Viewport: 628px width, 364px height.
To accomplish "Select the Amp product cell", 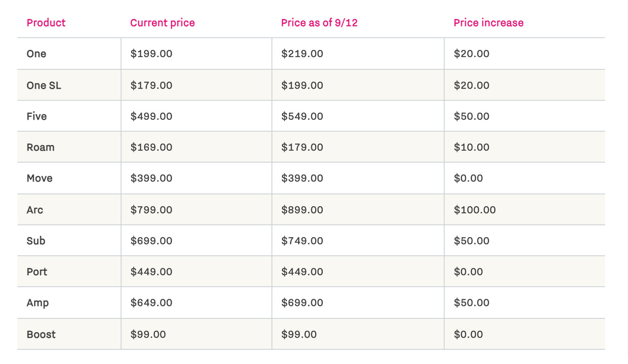I will click(37, 303).
